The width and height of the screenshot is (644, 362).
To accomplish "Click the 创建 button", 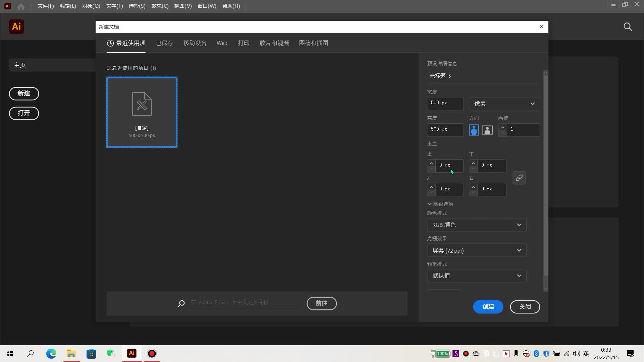I will 488,307.
